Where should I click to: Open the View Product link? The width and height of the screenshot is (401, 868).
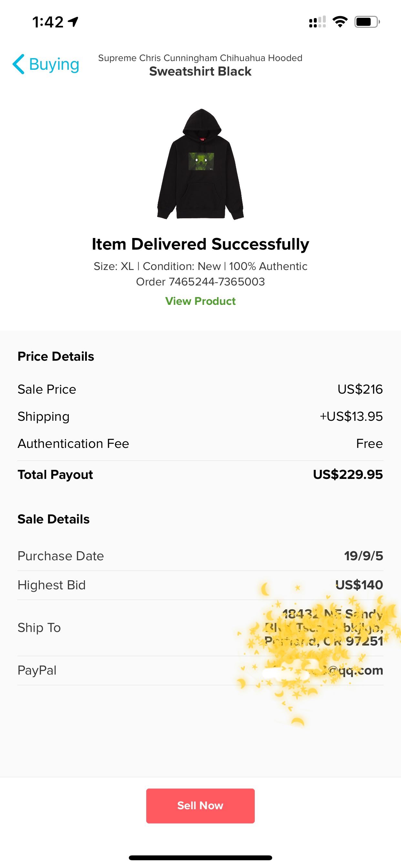click(200, 301)
